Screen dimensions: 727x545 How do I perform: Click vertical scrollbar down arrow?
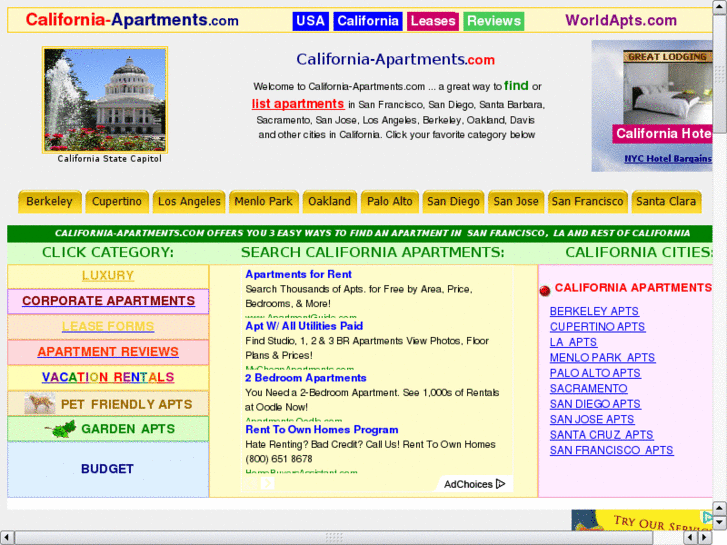point(719,523)
